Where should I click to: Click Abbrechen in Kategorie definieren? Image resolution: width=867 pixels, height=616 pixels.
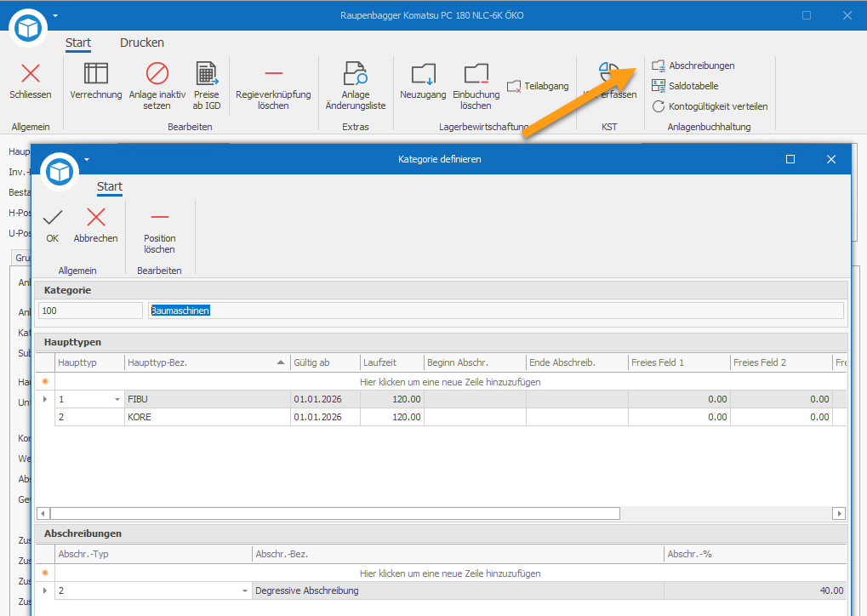[x=95, y=226]
